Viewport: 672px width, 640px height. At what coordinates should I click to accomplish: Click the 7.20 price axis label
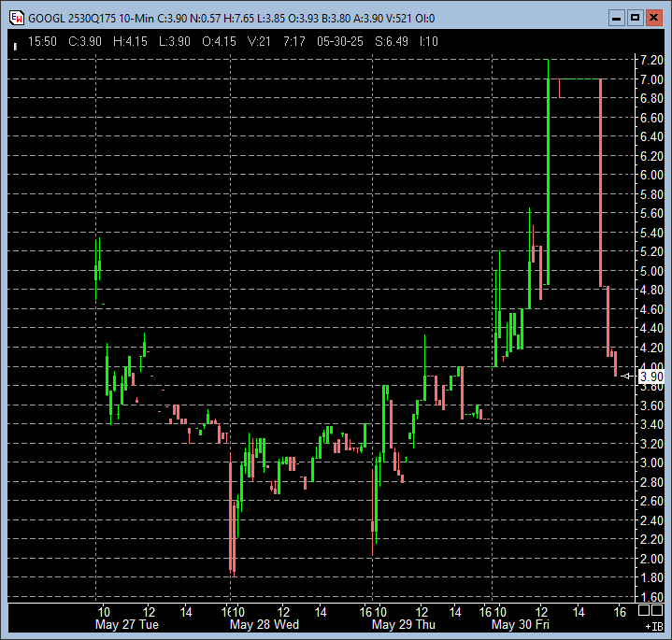pyautogui.click(x=651, y=60)
